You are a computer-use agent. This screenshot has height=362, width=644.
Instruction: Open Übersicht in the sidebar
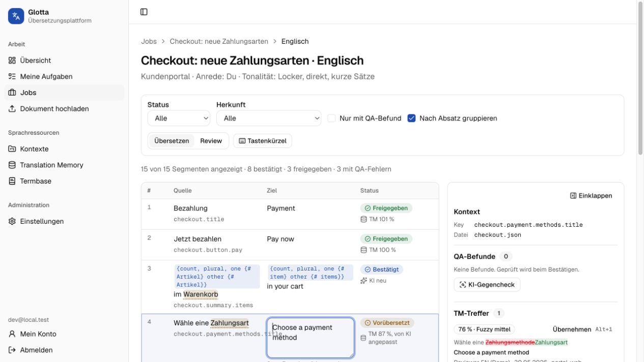point(64,60)
